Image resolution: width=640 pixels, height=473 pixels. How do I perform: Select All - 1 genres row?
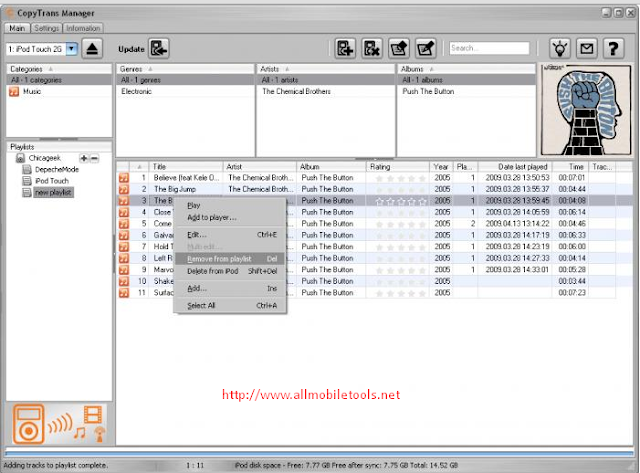[185, 80]
